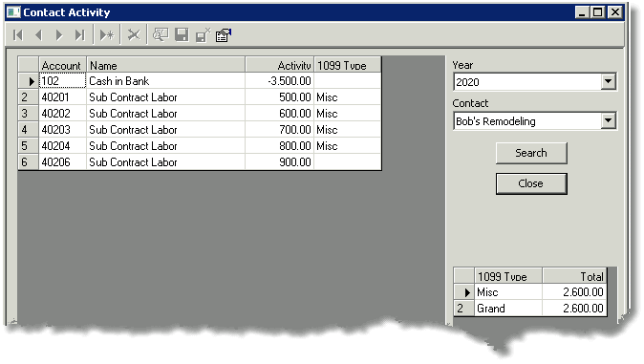This screenshot has width=644, height=364.
Task: Click Sub Contract Labor name for 40206
Action: tap(166, 162)
